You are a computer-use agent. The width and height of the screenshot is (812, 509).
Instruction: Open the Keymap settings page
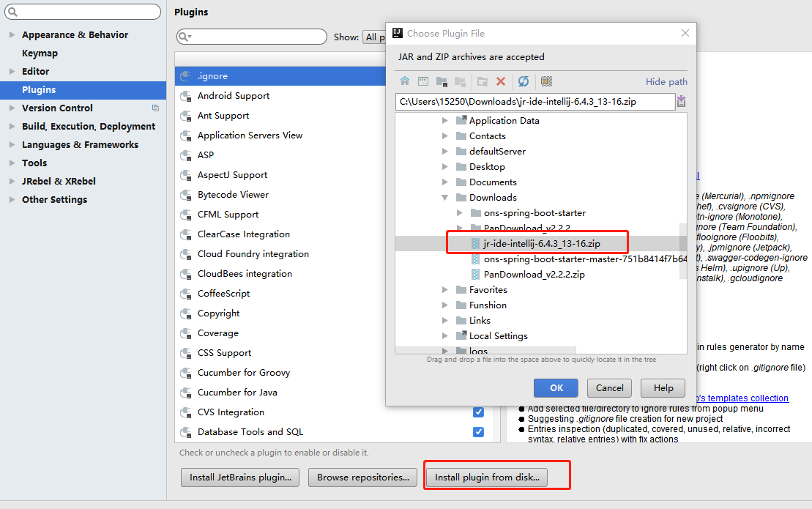click(x=40, y=53)
